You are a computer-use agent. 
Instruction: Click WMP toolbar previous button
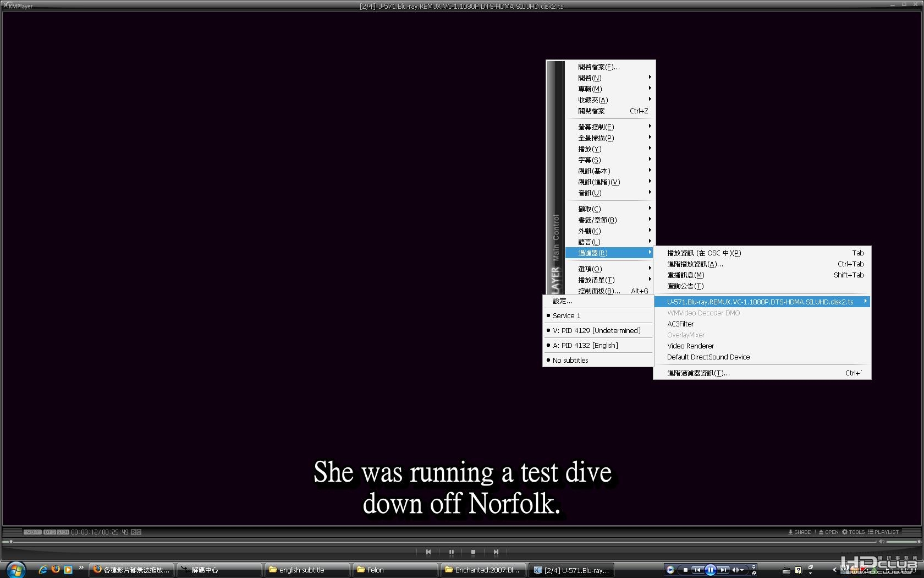pos(697,570)
